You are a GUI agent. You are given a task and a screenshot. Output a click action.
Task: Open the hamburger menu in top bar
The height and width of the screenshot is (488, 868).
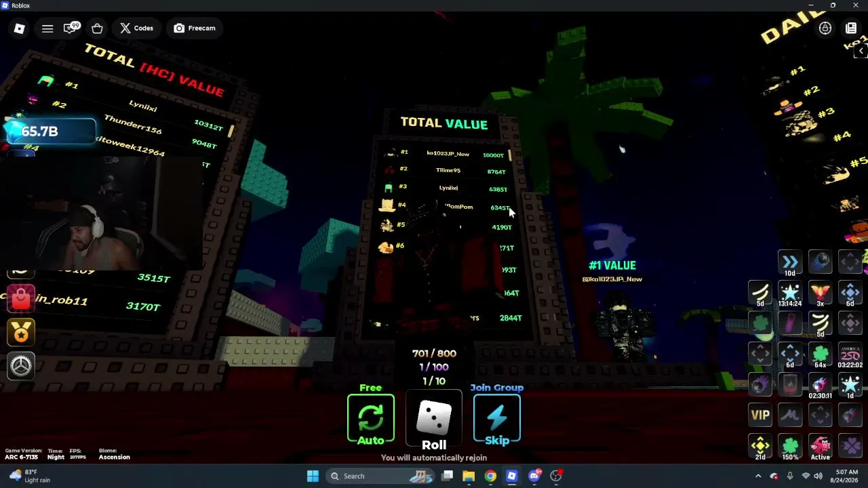tap(47, 28)
